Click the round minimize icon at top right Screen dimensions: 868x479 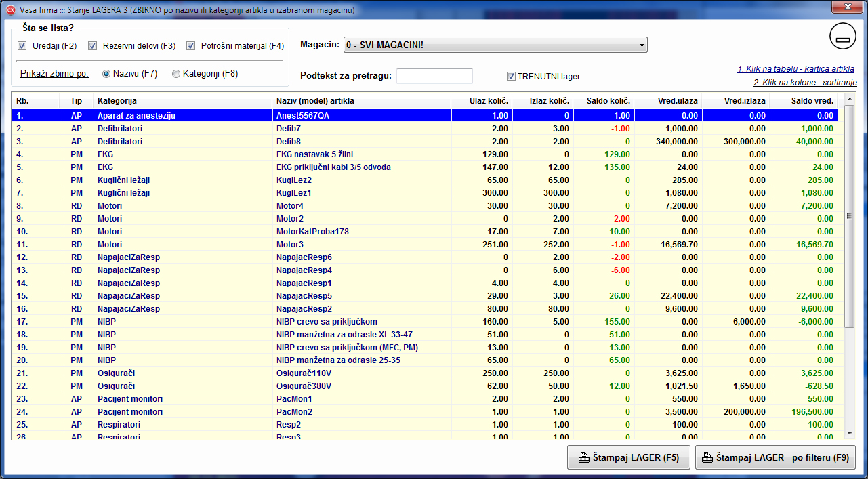click(843, 35)
